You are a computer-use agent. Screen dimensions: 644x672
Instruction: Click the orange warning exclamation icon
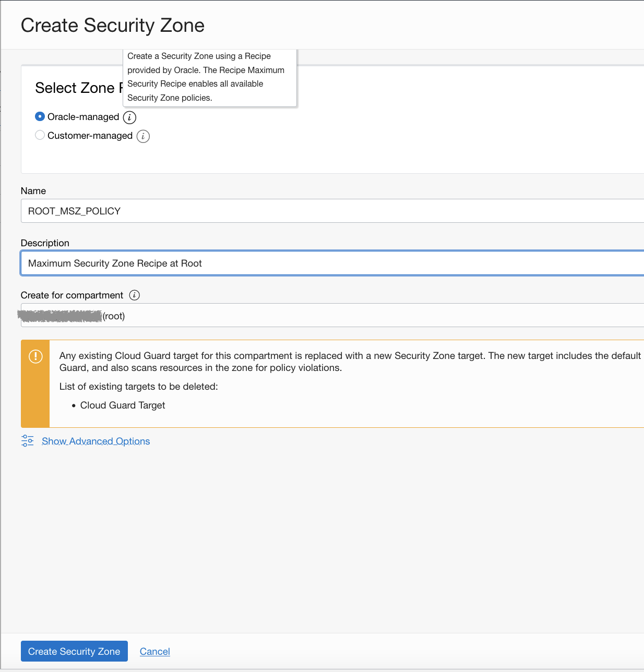[35, 356]
